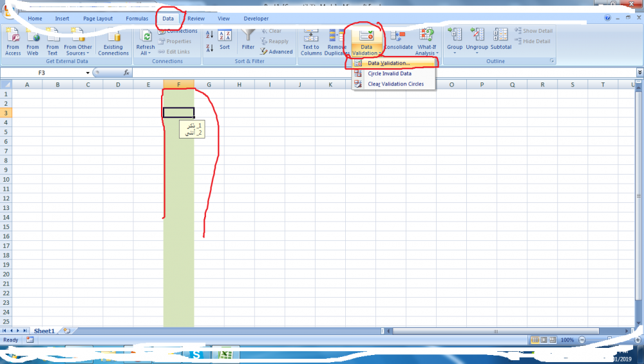Open the Outline dialog launcher
Image resolution: width=644 pixels, height=364 pixels.
tap(552, 61)
